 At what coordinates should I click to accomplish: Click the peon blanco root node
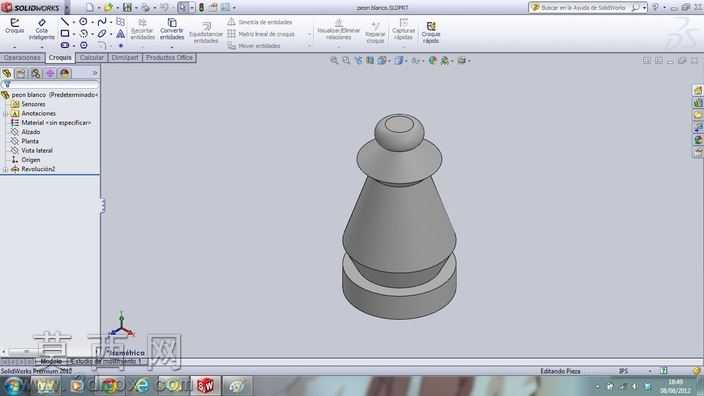pyautogui.click(x=49, y=95)
